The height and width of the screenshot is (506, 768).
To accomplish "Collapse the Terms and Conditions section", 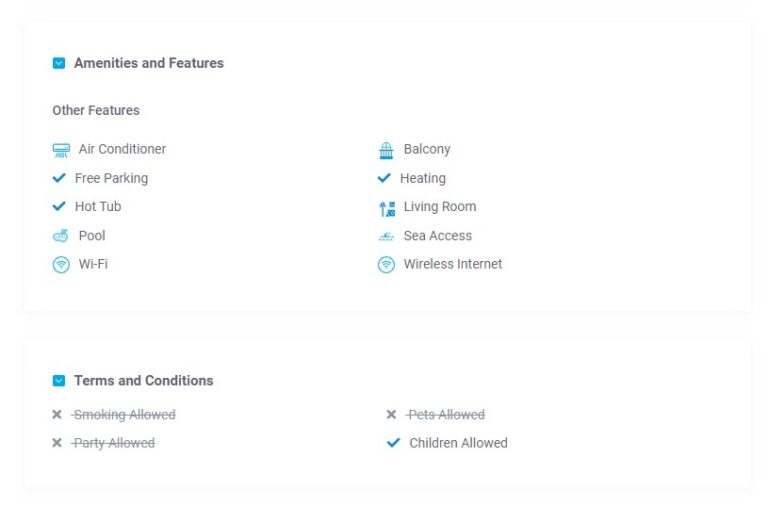I will 59,381.
